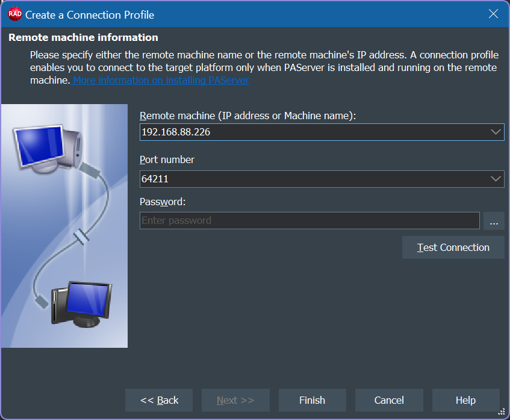Open the More information on installing PAServer link
The image size is (510, 420).
tap(161, 80)
